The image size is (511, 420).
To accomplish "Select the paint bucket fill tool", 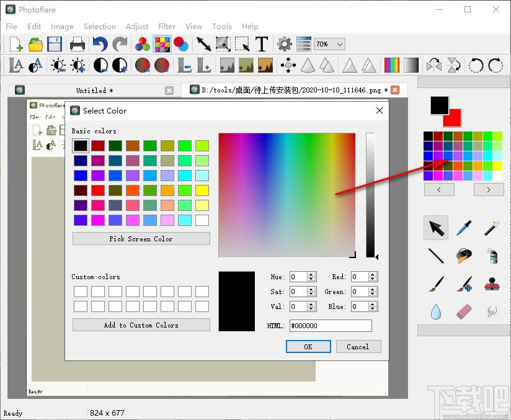I will (464, 256).
